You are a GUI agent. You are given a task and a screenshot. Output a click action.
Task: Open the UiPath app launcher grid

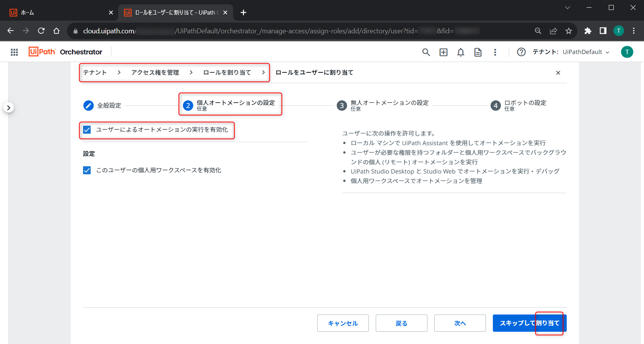point(14,52)
